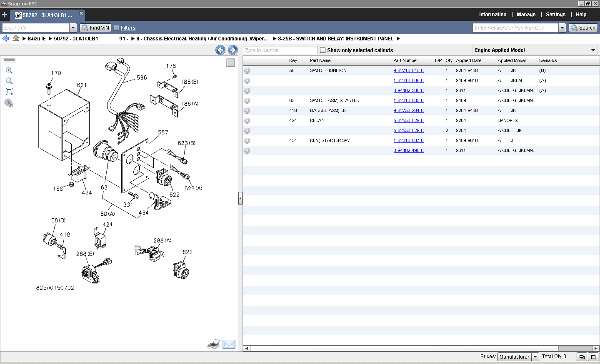
Task: Open part number link 1-82313-005-0
Action: point(408,100)
